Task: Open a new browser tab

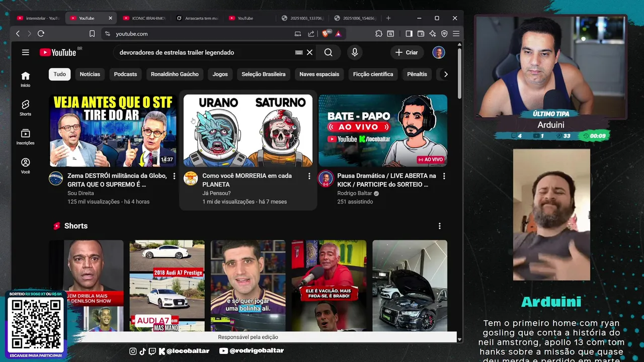Action: click(388, 18)
